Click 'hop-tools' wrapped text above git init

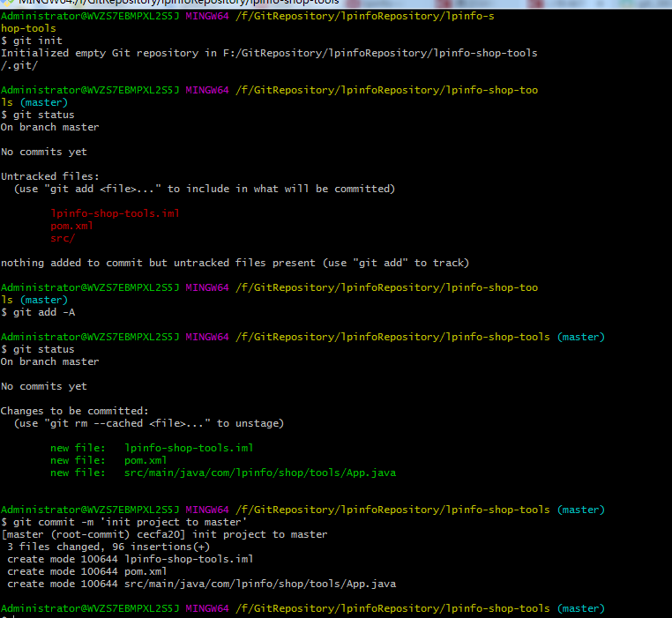click(x=28, y=28)
